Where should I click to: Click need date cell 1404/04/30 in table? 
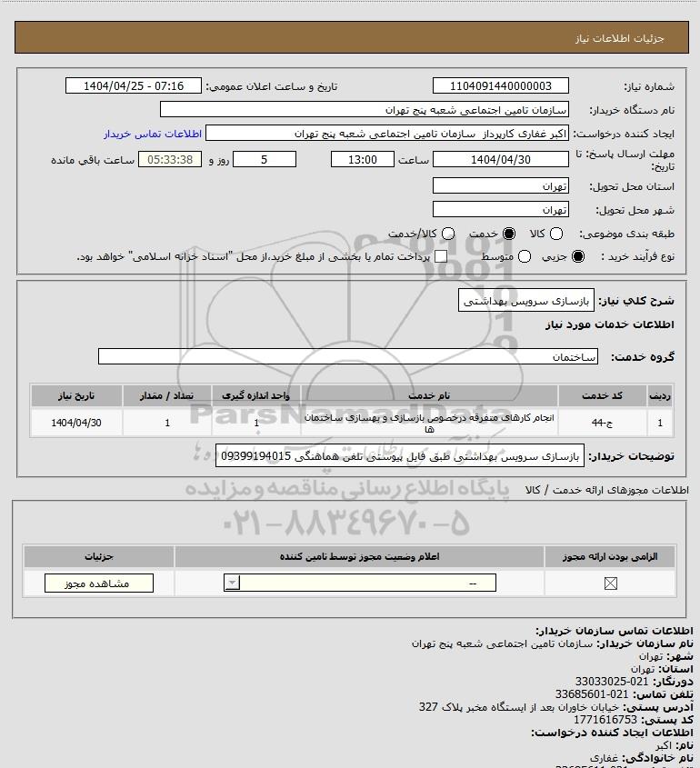coord(76,423)
